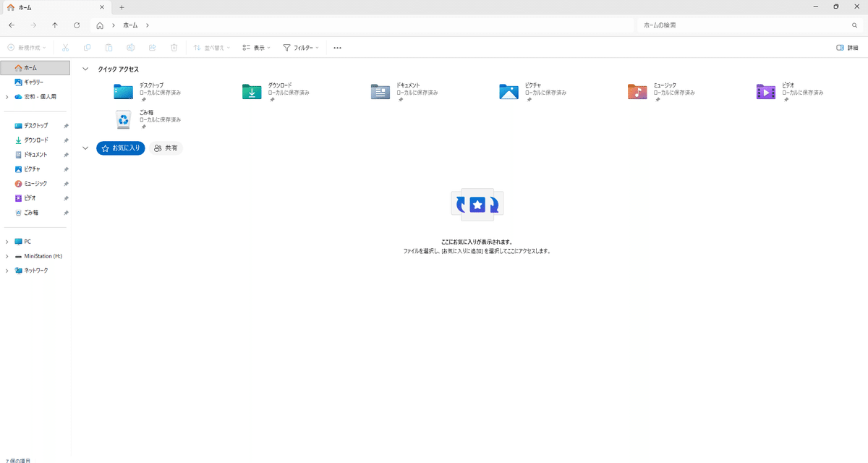The image size is (868, 463).
Task: Expand the PC node in the navigation pane
Action: [7, 241]
